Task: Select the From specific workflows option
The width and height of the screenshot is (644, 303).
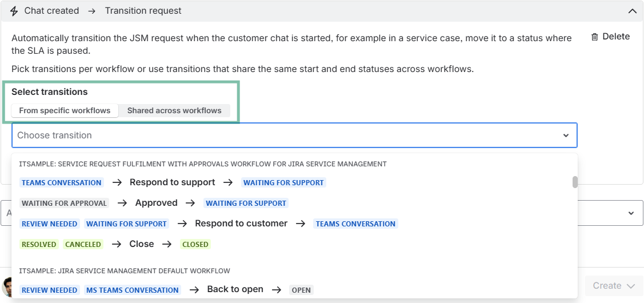Action: point(65,110)
